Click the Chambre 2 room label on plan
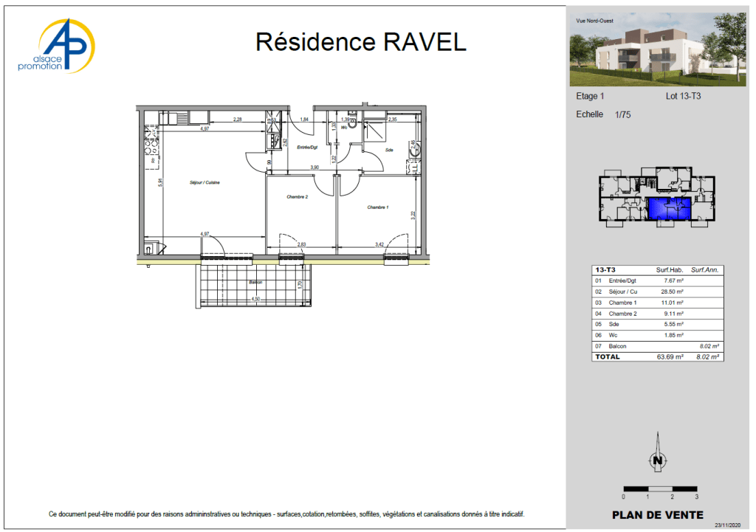Screen dimensions: 756x532 [x=297, y=196]
